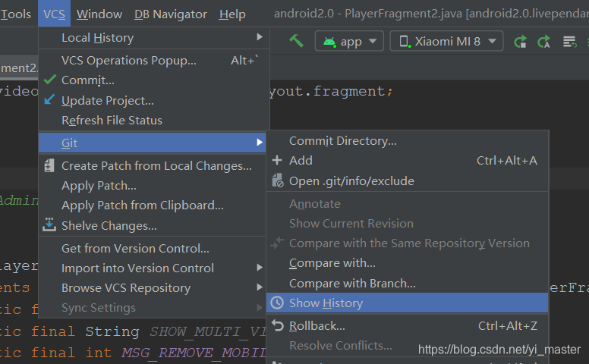Choose Apply Patch...
Viewport: 589px width, 364px height.
tap(152, 185)
